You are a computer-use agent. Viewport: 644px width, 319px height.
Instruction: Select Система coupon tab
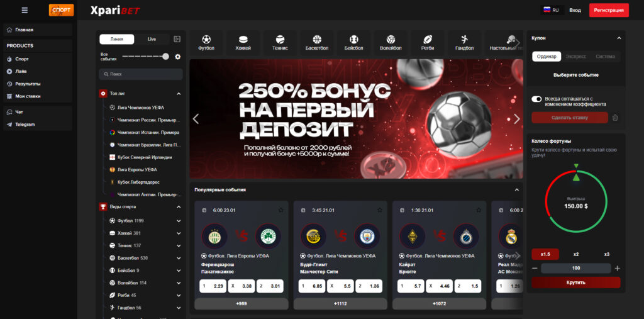606,57
